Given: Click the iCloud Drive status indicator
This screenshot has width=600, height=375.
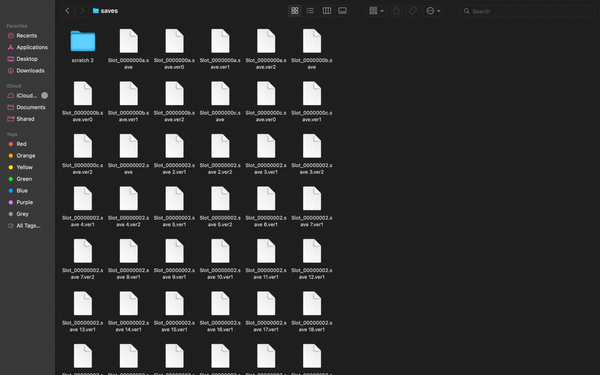Looking at the screenshot, I should coord(44,95).
